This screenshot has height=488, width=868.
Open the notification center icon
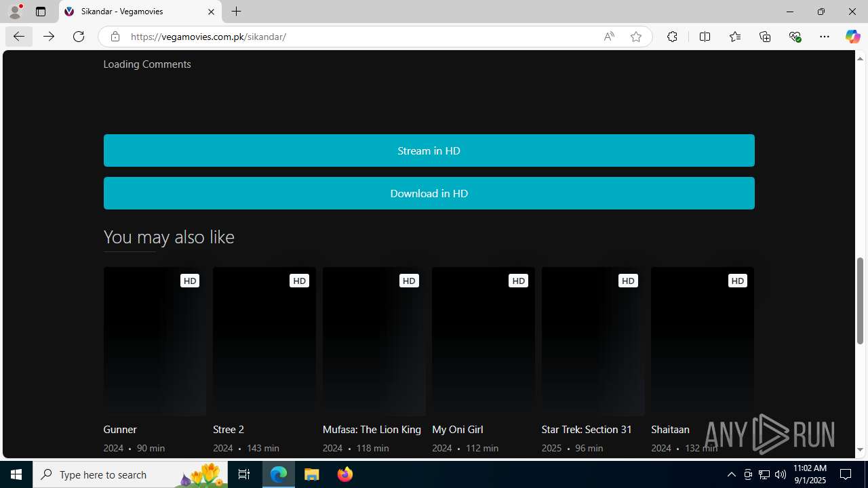846,474
